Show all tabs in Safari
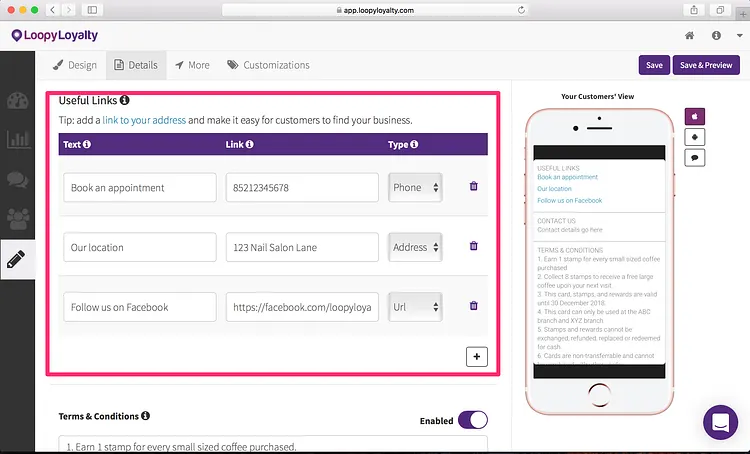This screenshot has width=750, height=454. tap(720, 10)
